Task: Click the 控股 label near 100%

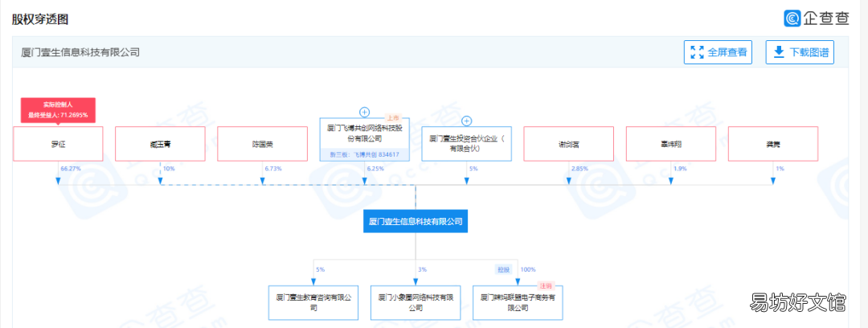Action: [502, 269]
